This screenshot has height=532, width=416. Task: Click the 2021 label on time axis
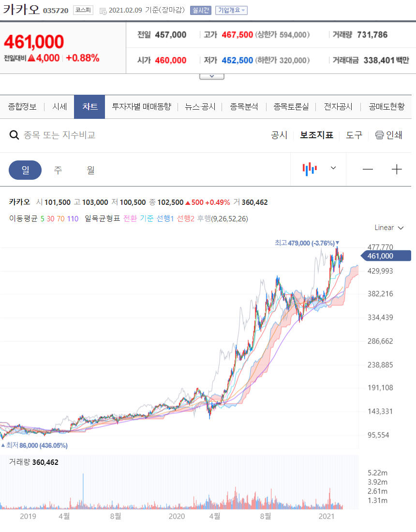tap(327, 517)
